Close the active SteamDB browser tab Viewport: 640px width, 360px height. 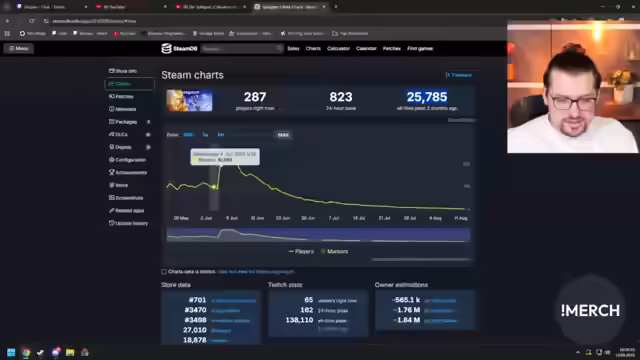[x=324, y=7]
